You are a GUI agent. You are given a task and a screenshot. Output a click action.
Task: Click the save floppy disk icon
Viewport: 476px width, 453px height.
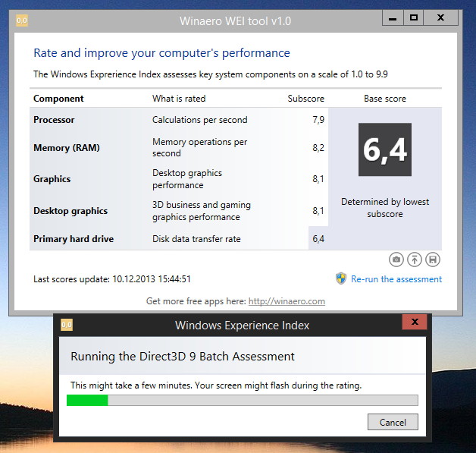(433, 260)
